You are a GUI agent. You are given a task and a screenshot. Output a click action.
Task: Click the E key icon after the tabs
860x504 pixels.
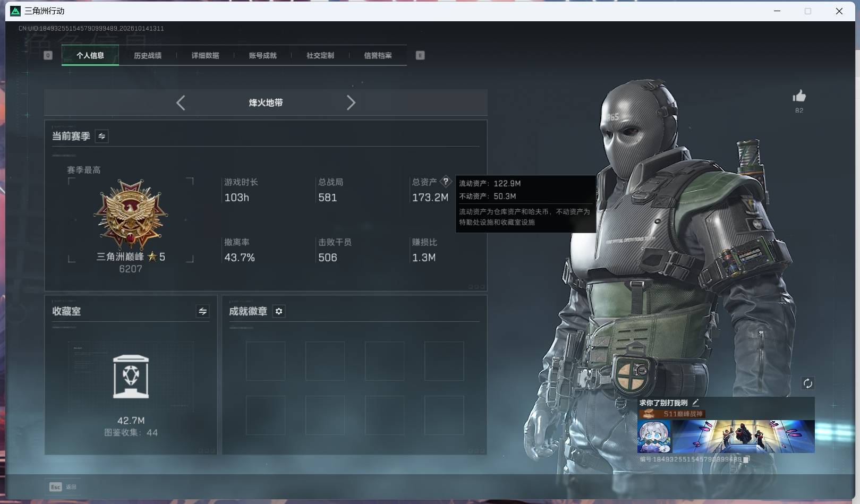[x=420, y=55]
